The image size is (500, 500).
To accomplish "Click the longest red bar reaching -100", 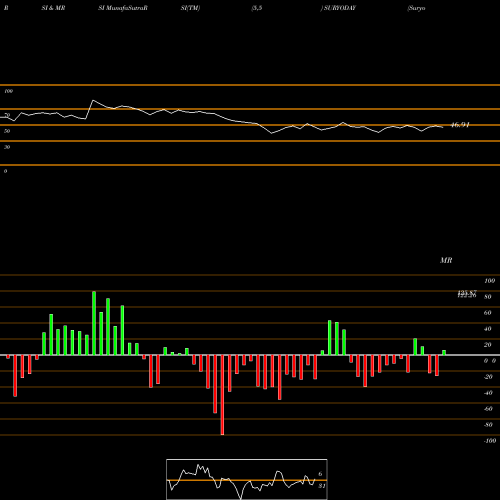I will 222,395.
